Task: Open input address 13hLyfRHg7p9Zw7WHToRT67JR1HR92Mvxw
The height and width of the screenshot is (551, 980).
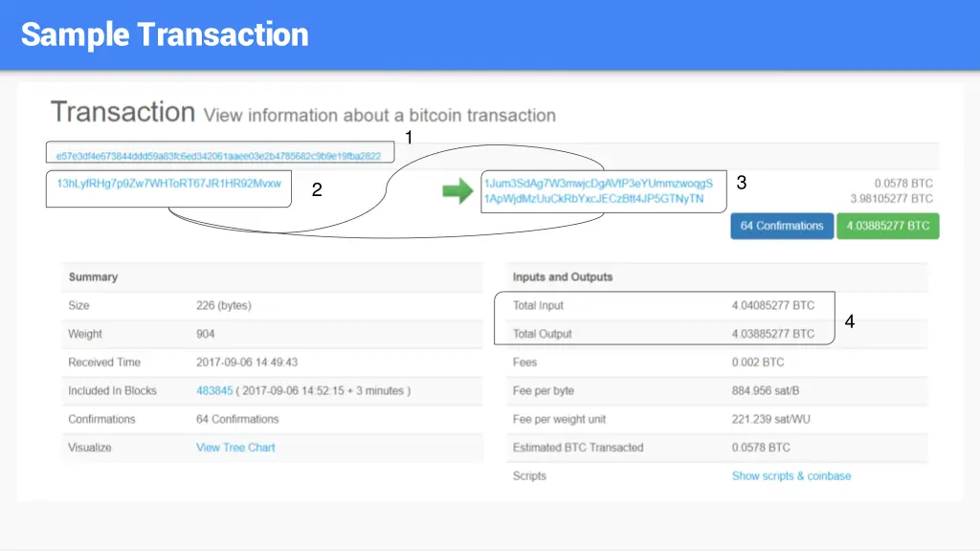Action: pos(168,183)
